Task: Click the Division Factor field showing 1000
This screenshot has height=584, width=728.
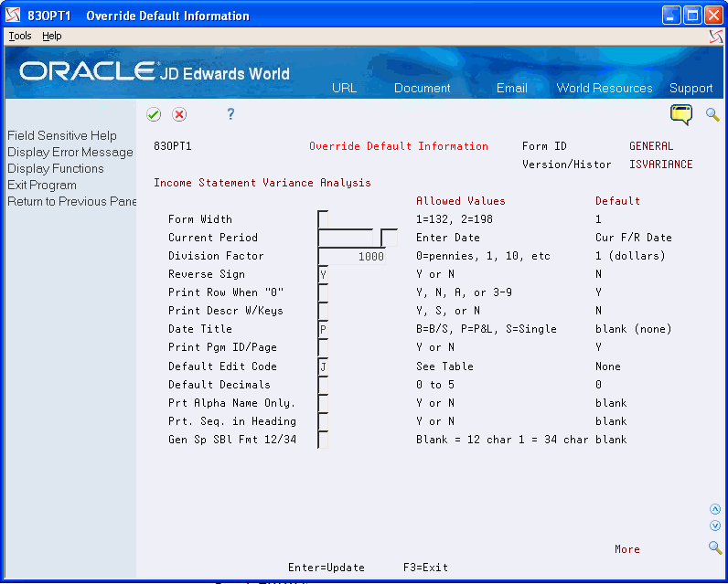Action: [351, 256]
